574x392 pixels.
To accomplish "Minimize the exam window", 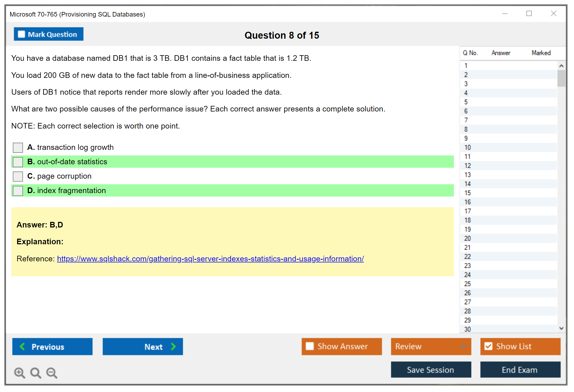I will click(x=505, y=14).
